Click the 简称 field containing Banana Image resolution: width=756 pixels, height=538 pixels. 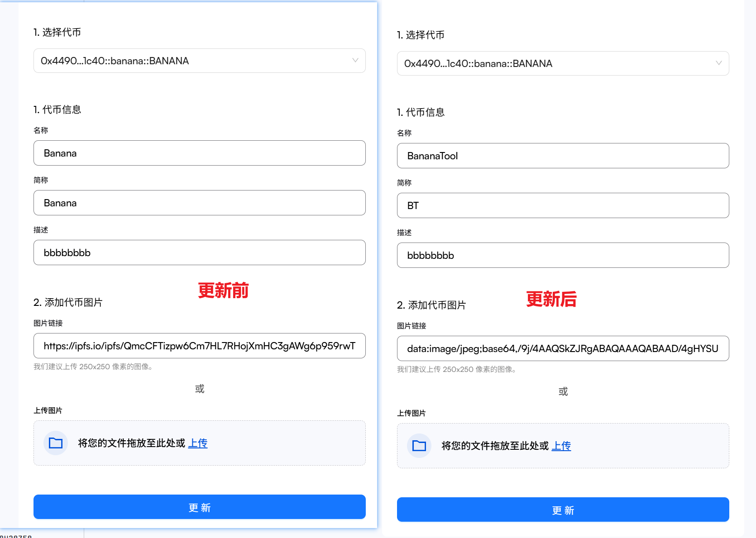[x=199, y=203]
